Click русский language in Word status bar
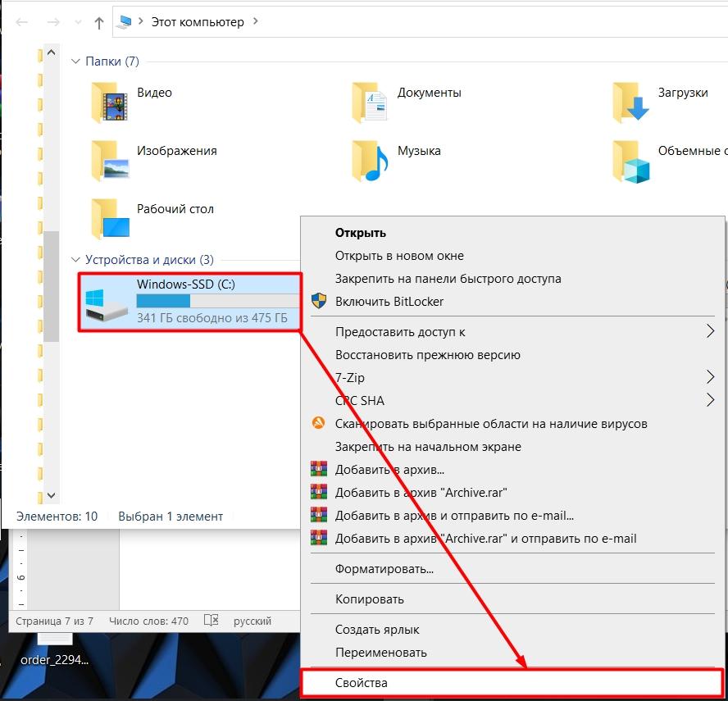This screenshot has width=728, height=701. pos(253,621)
